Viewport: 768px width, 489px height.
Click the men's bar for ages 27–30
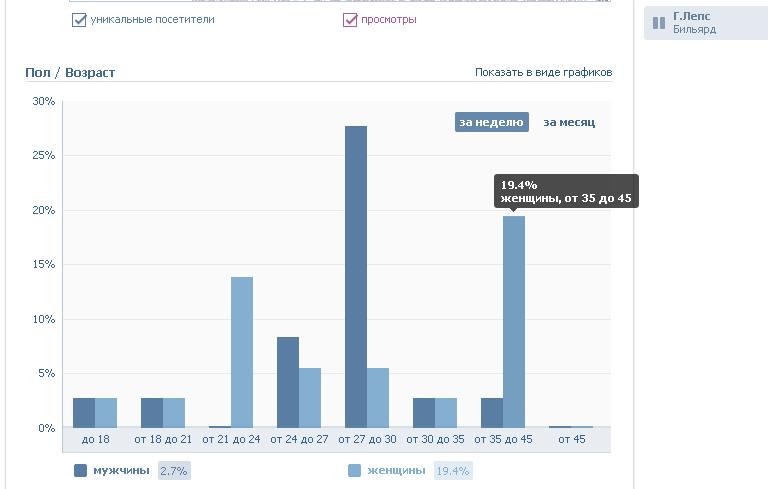(x=355, y=277)
